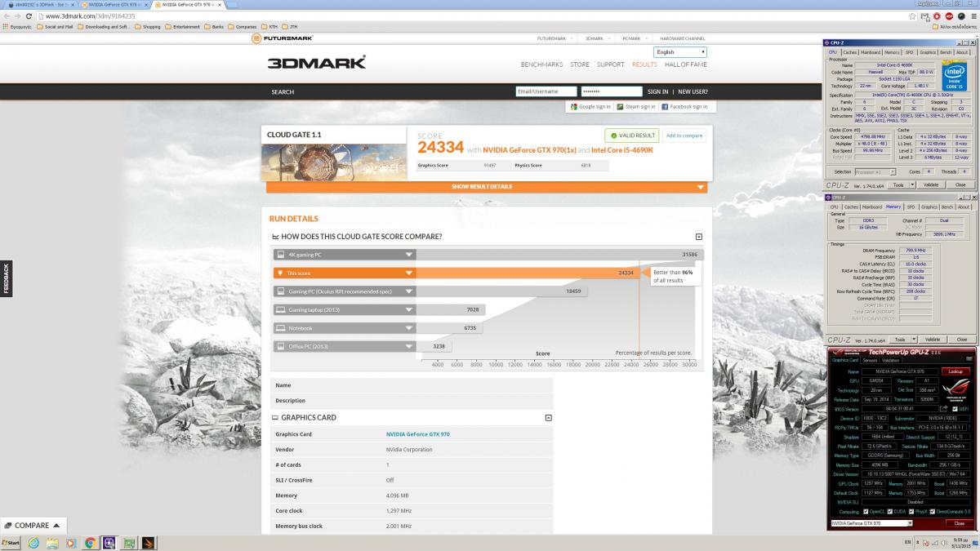The height and width of the screenshot is (551, 980).
Task: Open the Chrome menu hamburger icon
Action: (x=973, y=16)
